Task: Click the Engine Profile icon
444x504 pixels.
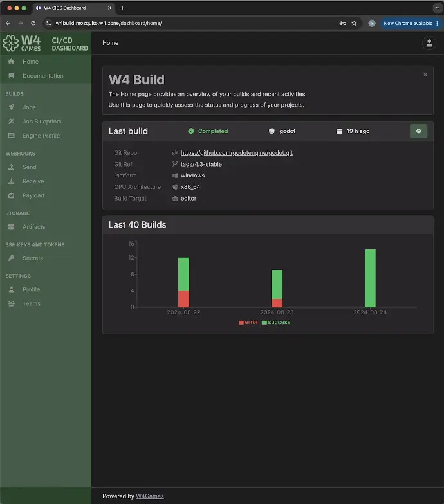Action: point(12,135)
